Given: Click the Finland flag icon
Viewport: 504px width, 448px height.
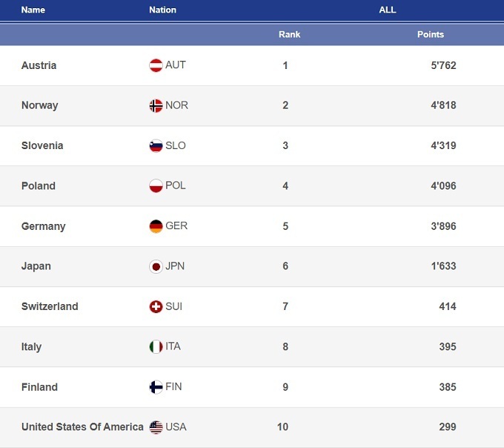Looking at the screenshot, I should [156, 386].
